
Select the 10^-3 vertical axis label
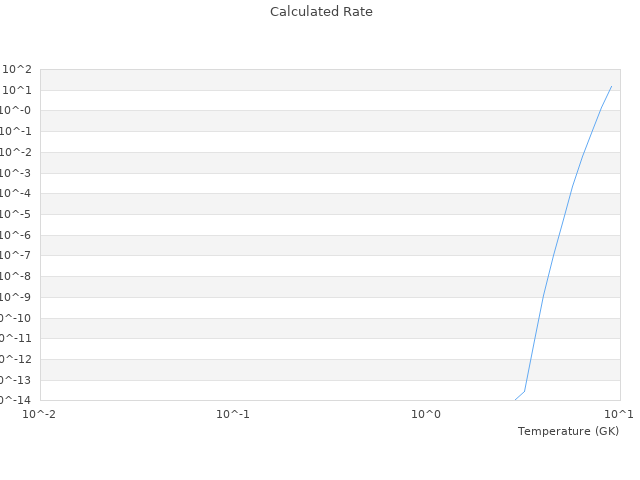16,173
